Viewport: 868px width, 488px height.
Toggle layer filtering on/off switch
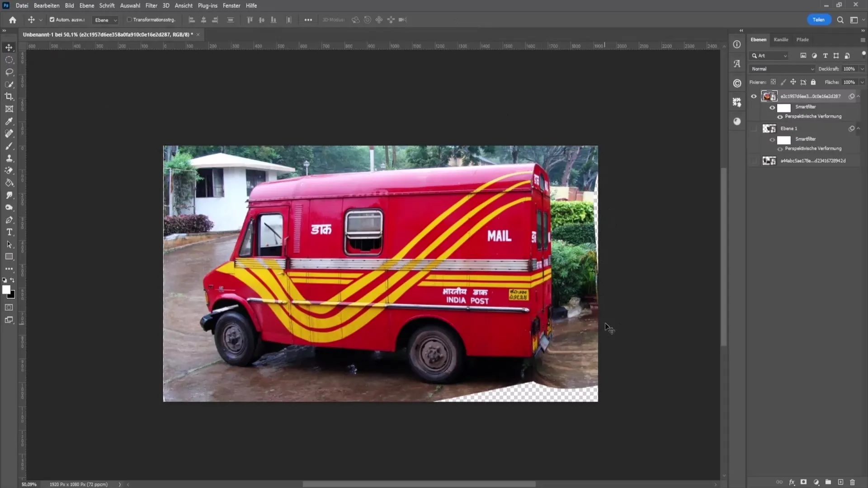tap(863, 53)
